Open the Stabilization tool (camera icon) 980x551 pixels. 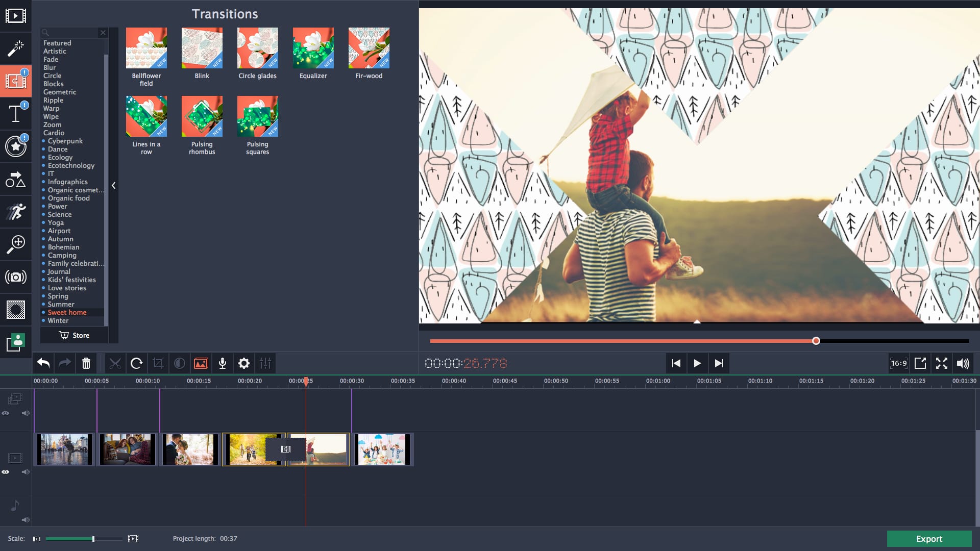click(x=16, y=277)
